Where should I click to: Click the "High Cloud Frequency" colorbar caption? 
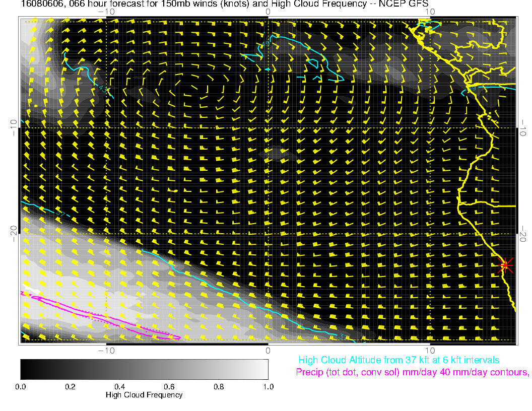tap(144, 395)
